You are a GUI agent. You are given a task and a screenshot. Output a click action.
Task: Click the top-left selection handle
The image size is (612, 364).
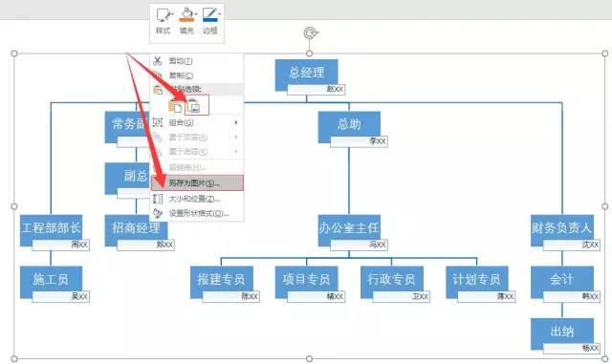[x=14, y=54]
